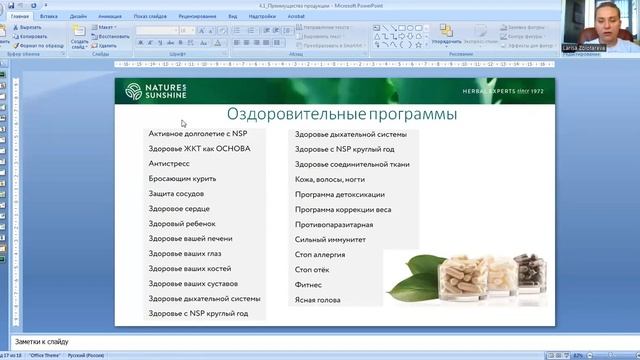
Task: Align text right
Action: click(x=256, y=42)
